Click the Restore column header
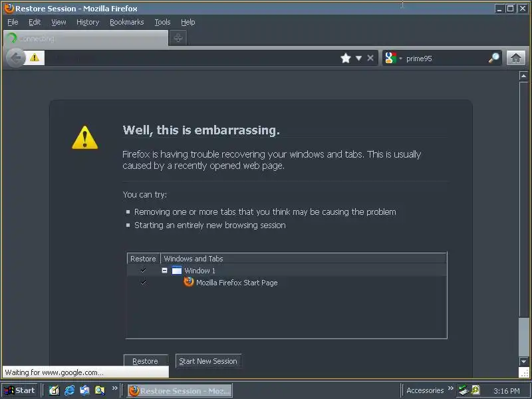Image resolution: width=532 pixels, height=399 pixels. (x=143, y=259)
